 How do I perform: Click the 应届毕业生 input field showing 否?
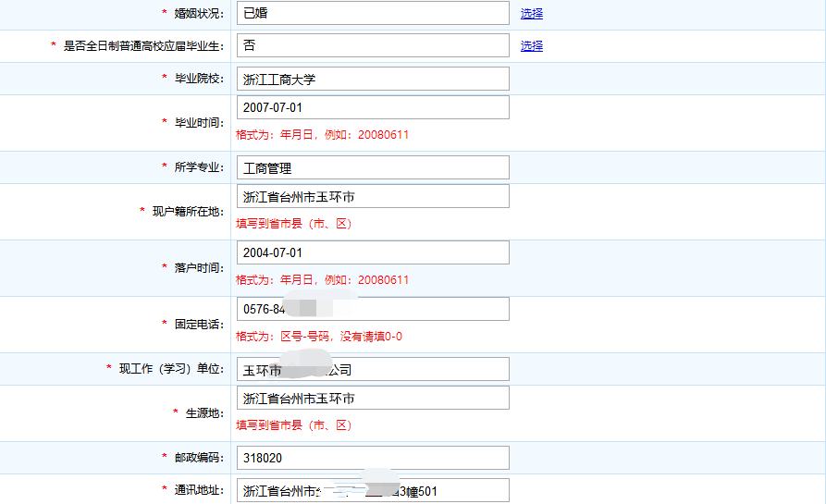[373, 46]
